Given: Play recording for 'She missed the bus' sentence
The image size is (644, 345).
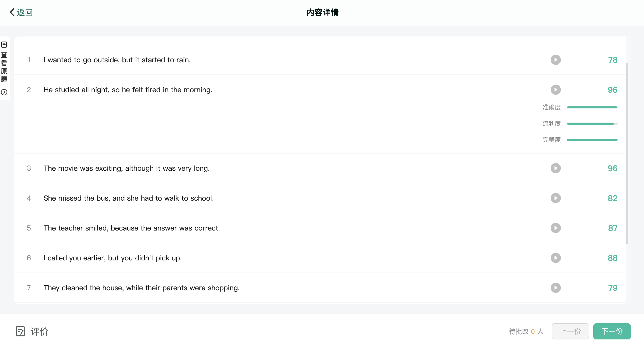Looking at the screenshot, I should point(556,198).
